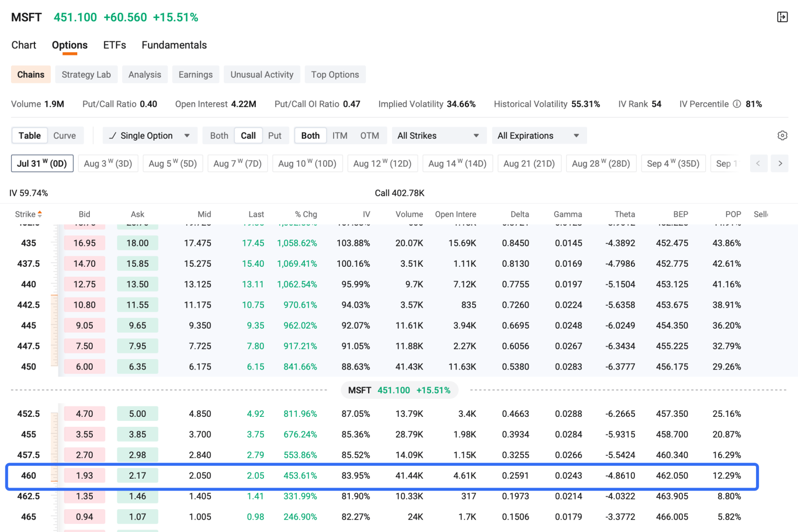The height and width of the screenshot is (532, 798).
Task: Select the Aug 10 (10D) expiration
Action: point(307,164)
